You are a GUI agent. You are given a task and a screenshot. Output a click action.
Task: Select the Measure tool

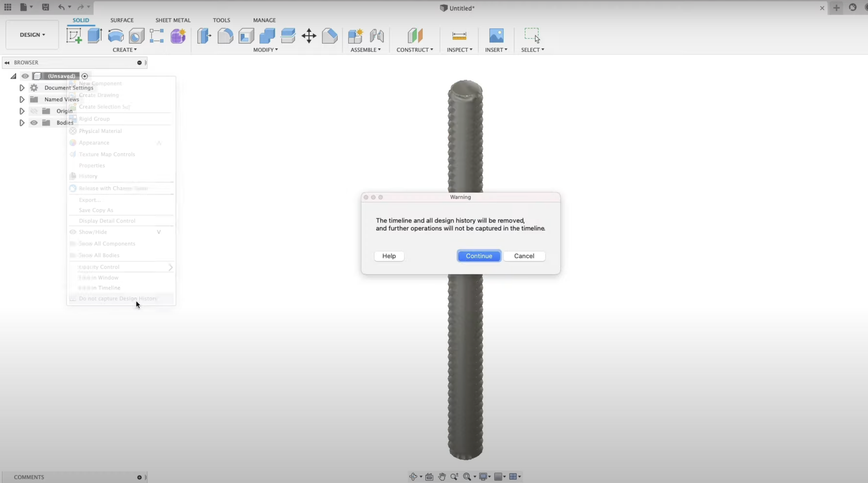coord(459,36)
